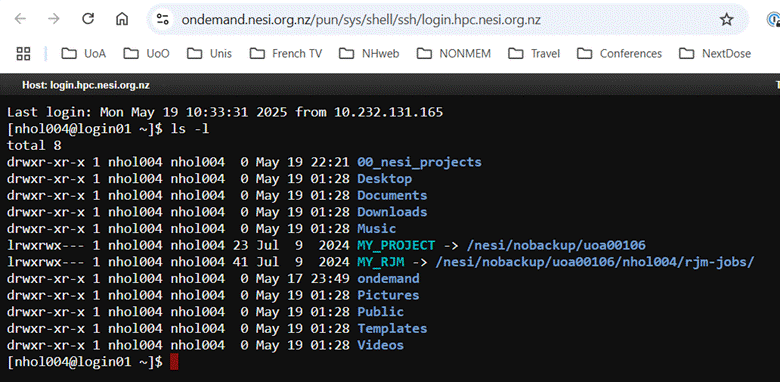This screenshot has width=780, height=382.
Task: Open the Conferences bookmarks folder
Action: click(619, 53)
